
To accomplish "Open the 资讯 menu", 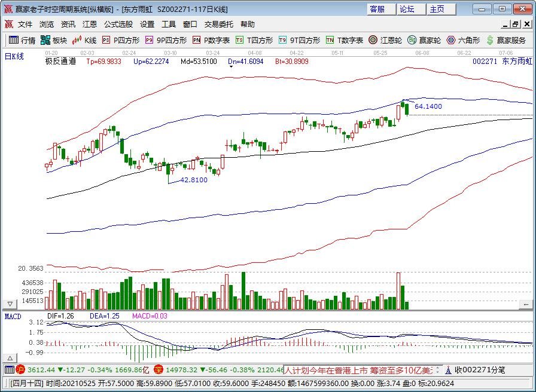I will click(x=68, y=24).
